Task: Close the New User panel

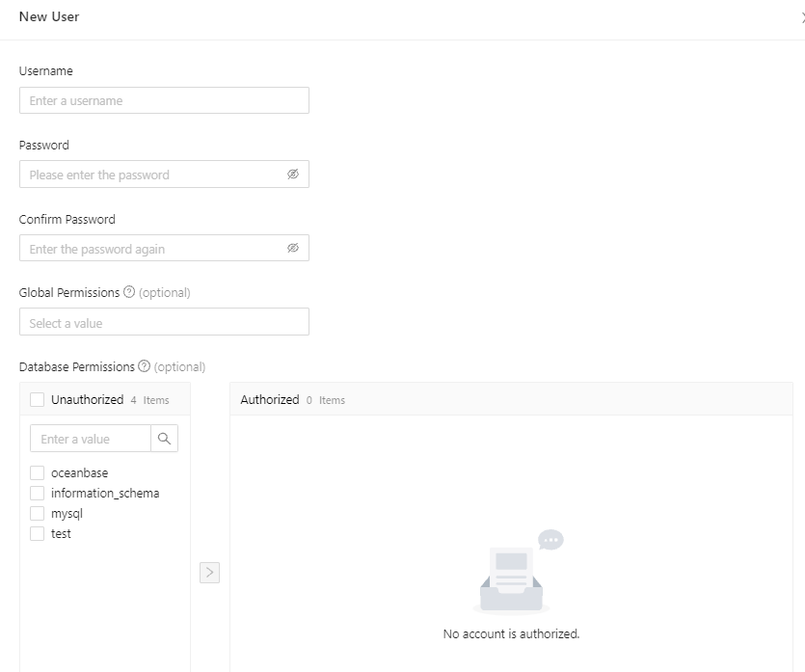Action: point(801,17)
